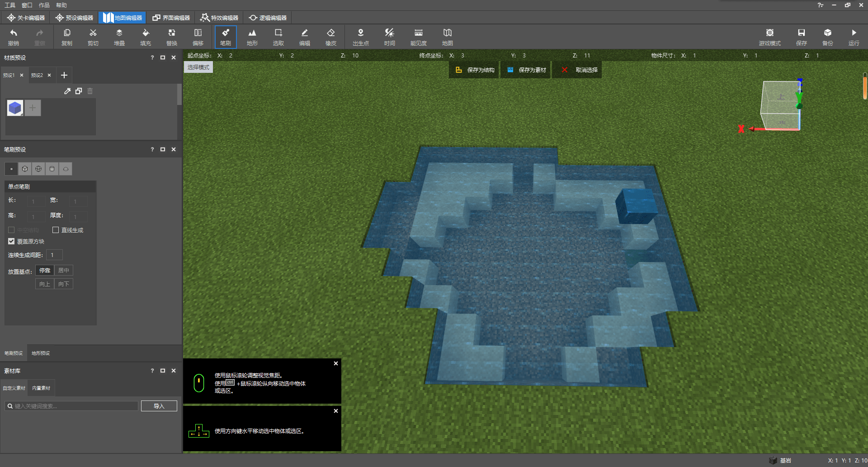The image size is (868, 467).
Task: Switch to the 自定义素材 tab
Action: [x=14, y=388]
